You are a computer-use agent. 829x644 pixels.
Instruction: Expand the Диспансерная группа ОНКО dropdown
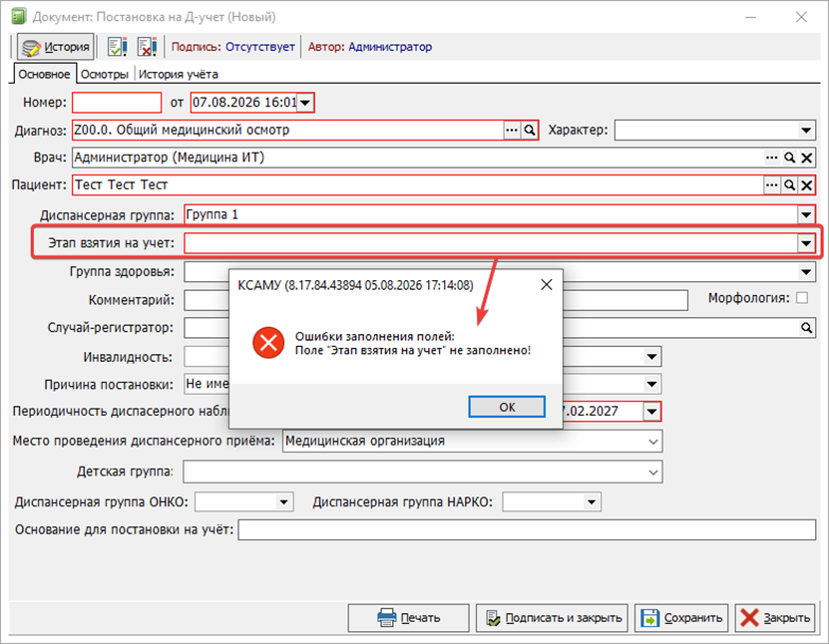[x=284, y=501]
